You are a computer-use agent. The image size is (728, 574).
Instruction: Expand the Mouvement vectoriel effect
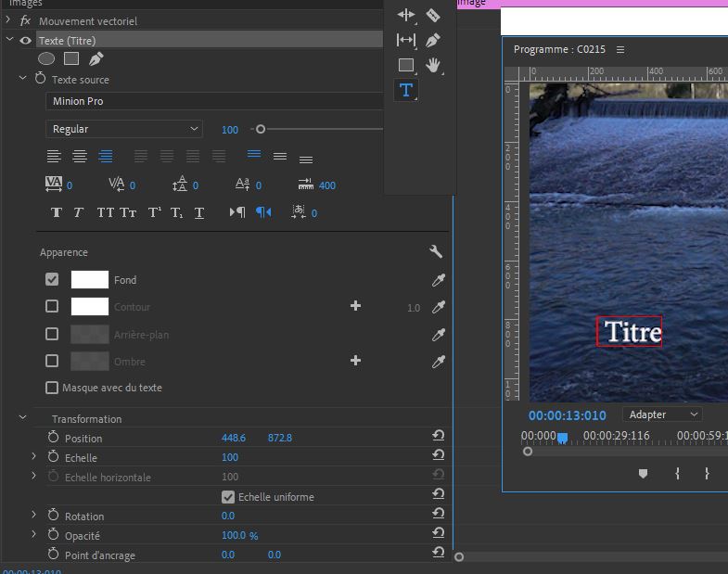[x=8, y=20]
